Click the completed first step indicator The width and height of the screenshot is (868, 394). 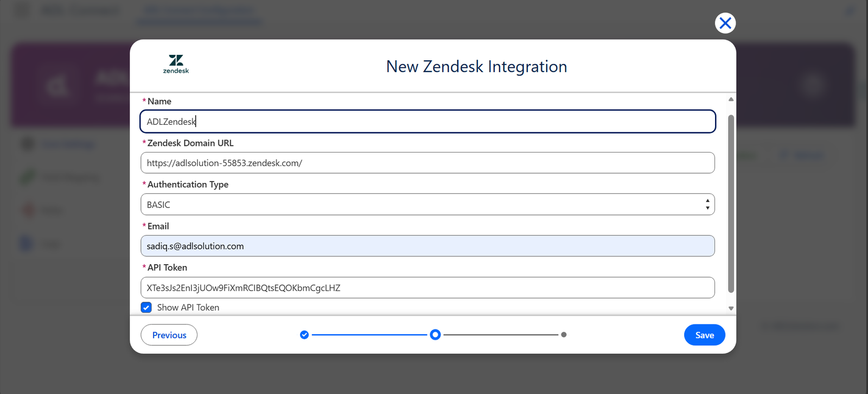point(304,335)
